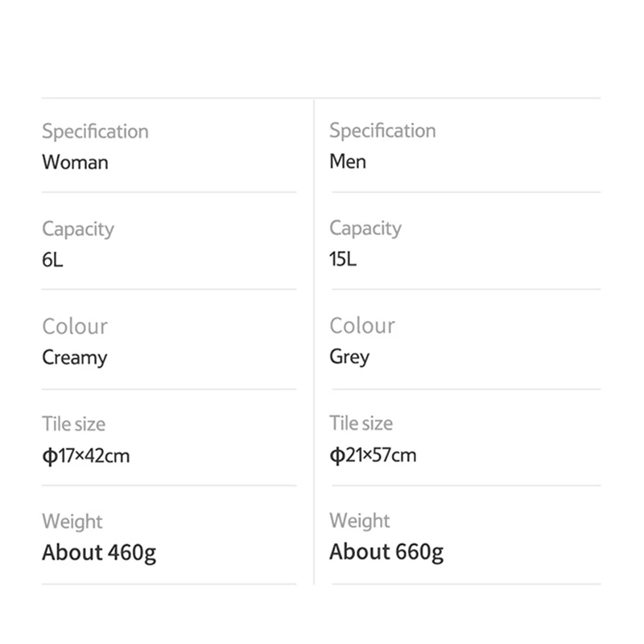The image size is (644, 644).
Task: Click the Weight label above About 460g
Action: [x=72, y=522]
